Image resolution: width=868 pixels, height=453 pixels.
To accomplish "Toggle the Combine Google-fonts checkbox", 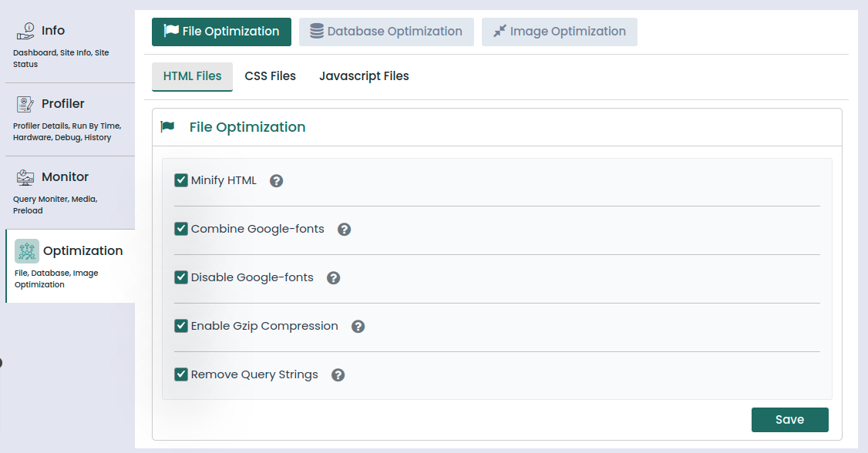I will 182,229.
